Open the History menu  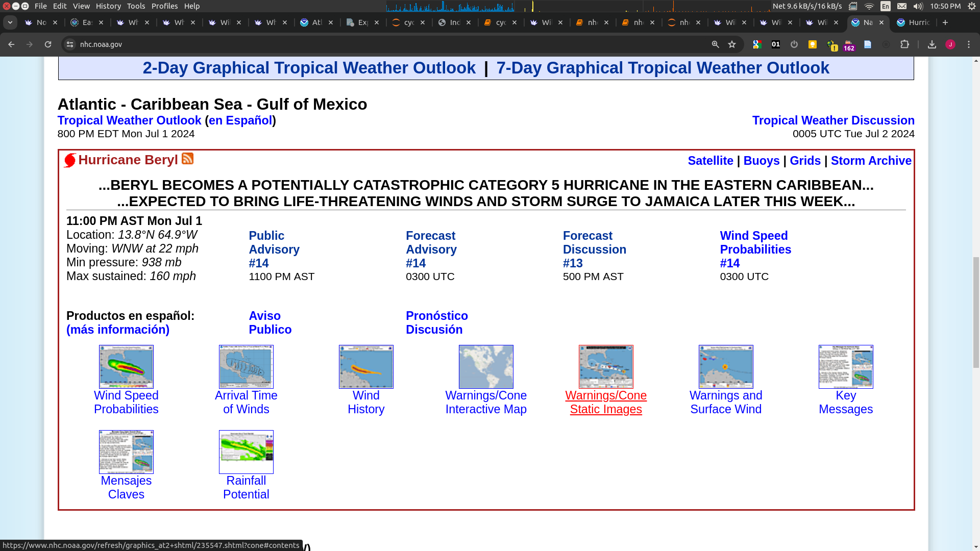pyautogui.click(x=108, y=6)
